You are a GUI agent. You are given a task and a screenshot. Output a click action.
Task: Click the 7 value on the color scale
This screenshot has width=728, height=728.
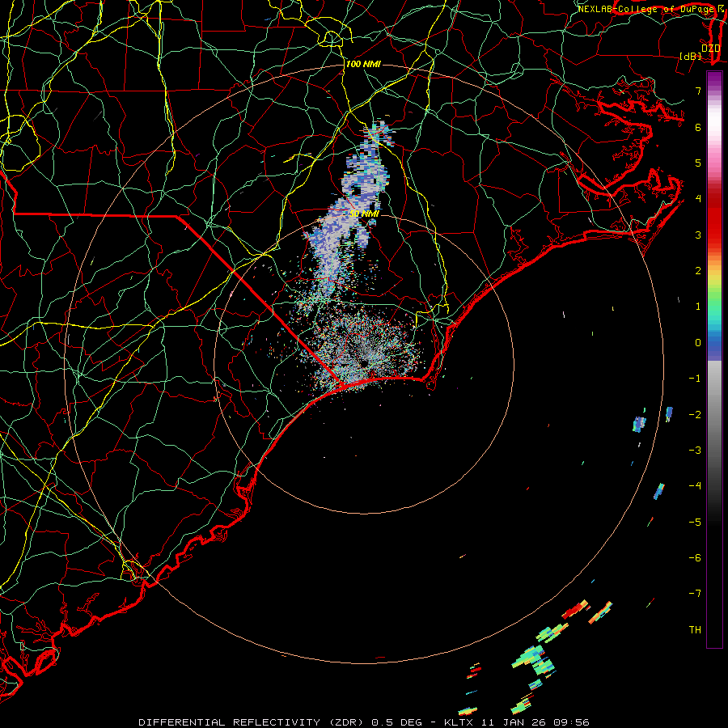[x=698, y=91]
